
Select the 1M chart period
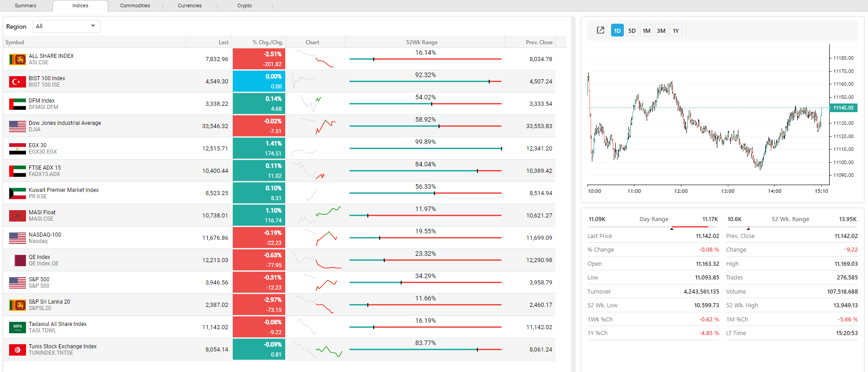tap(646, 31)
